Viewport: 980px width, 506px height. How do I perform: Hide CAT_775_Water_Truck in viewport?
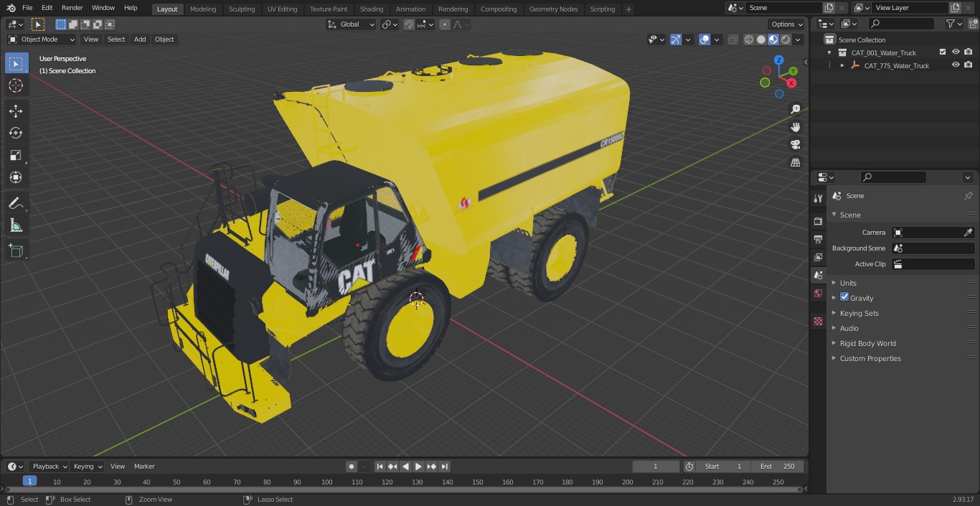click(x=956, y=65)
